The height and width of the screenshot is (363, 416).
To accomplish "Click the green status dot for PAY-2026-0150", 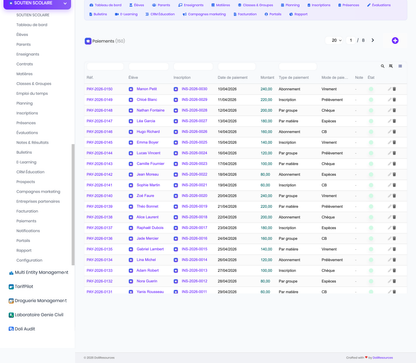I will pos(371,89).
